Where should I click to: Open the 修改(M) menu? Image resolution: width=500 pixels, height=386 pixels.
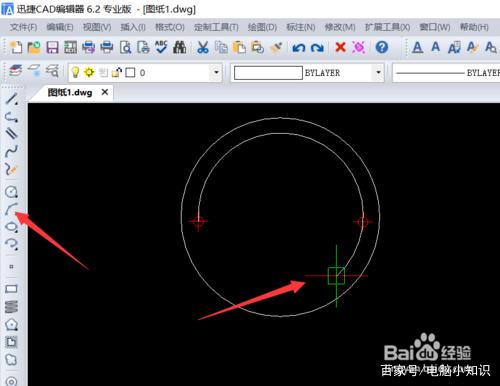coord(340,27)
